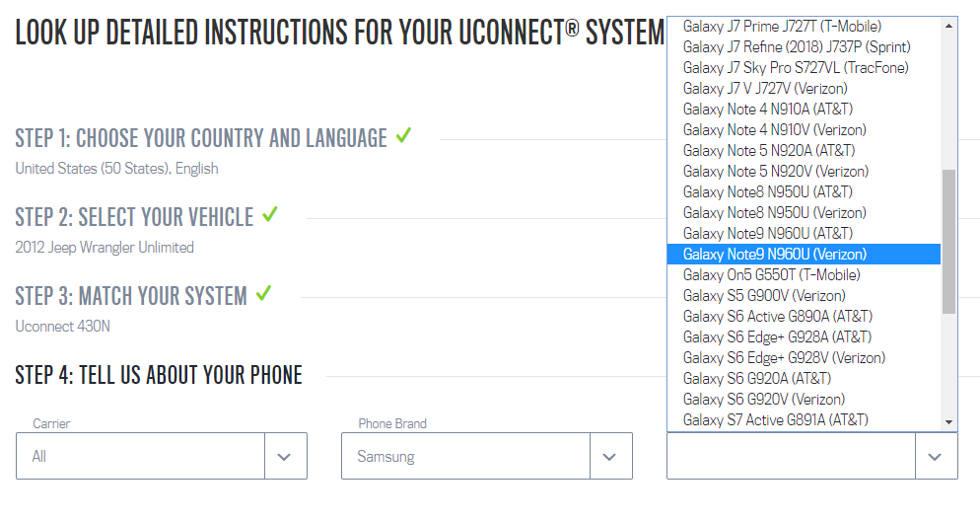
Task: Click the Step 1 green checkmark
Action: (403, 136)
